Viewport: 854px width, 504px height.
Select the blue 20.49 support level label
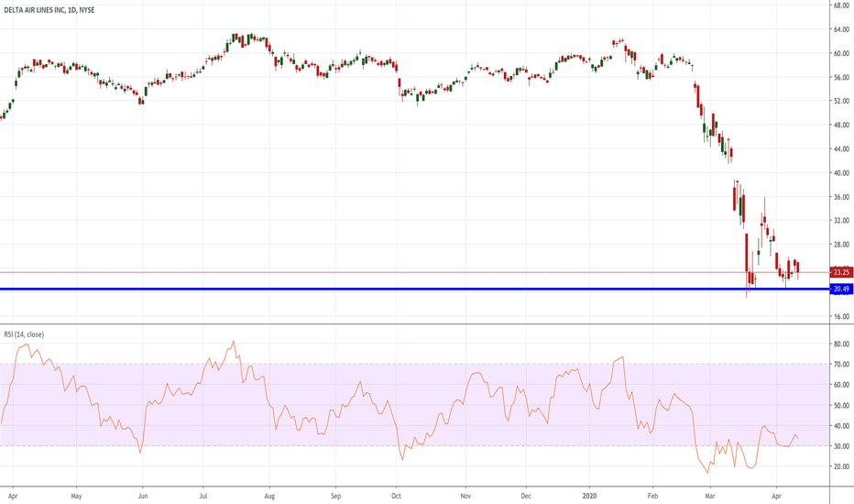click(841, 289)
